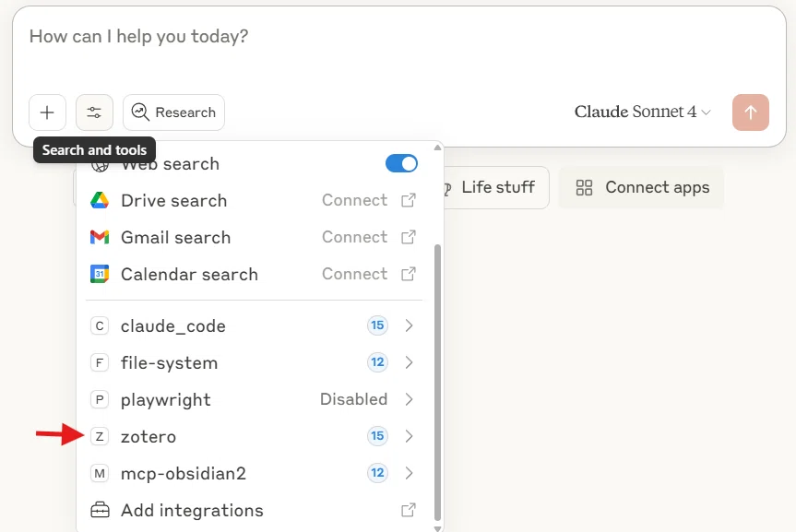Viewport: 796px width, 532px height.
Task: Click the Google Drive icon
Action: pyautogui.click(x=100, y=200)
